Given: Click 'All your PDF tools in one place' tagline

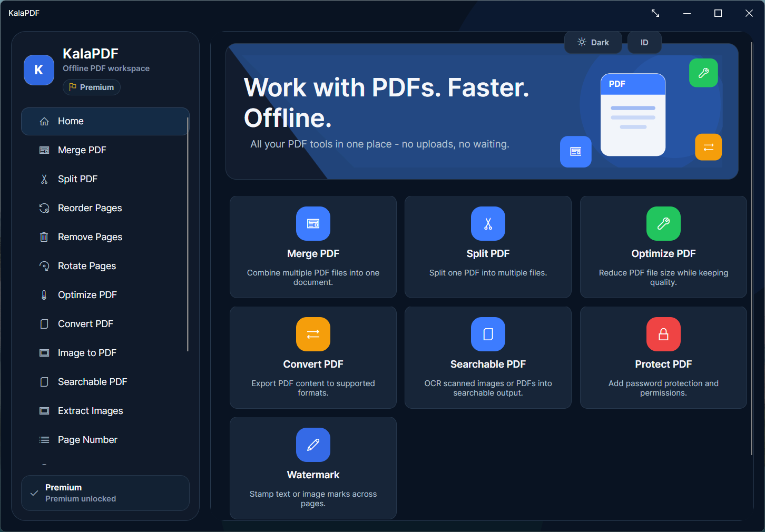Looking at the screenshot, I should point(380,144).
